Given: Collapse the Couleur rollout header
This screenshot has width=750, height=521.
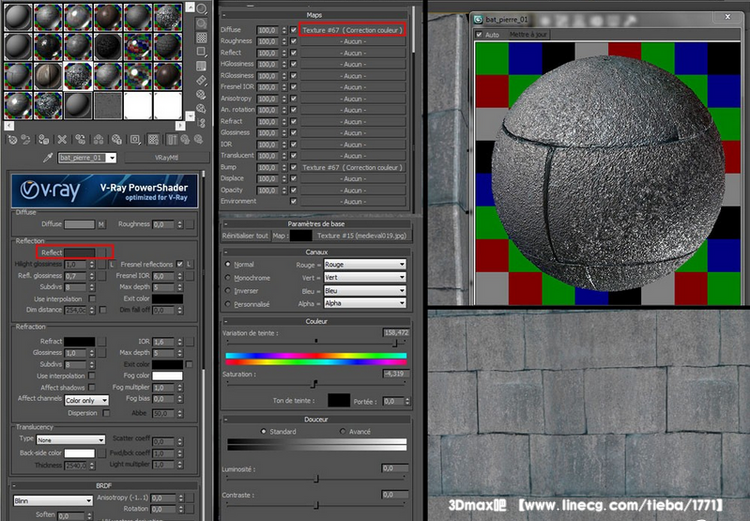Looking at the screenshot, I should point(316,321).
